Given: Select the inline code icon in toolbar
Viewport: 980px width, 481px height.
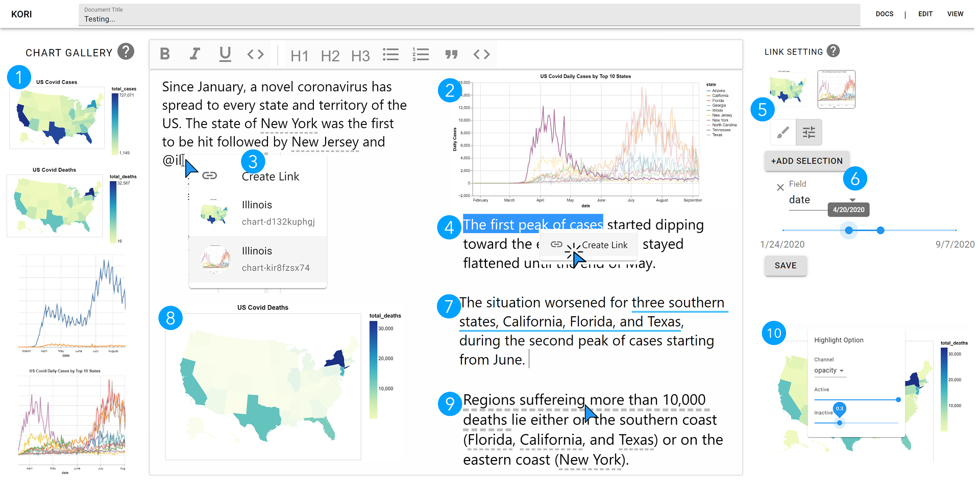Looking at the screenshot, I should tap(255, 54).
